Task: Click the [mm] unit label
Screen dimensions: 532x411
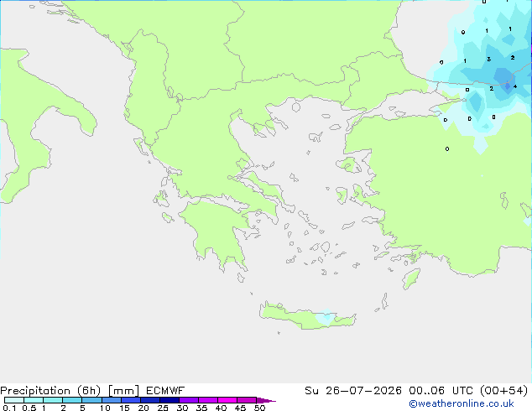Action: coord(123,391)
